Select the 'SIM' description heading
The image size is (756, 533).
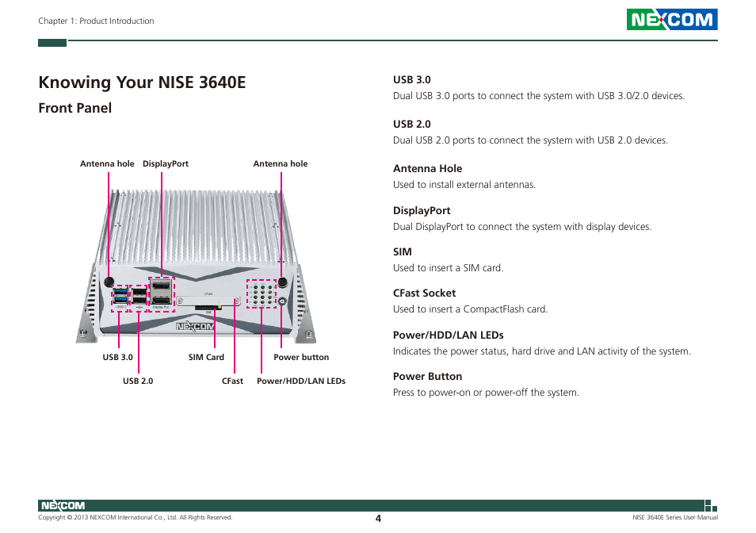pyautogui.click(x=402, y=252)
